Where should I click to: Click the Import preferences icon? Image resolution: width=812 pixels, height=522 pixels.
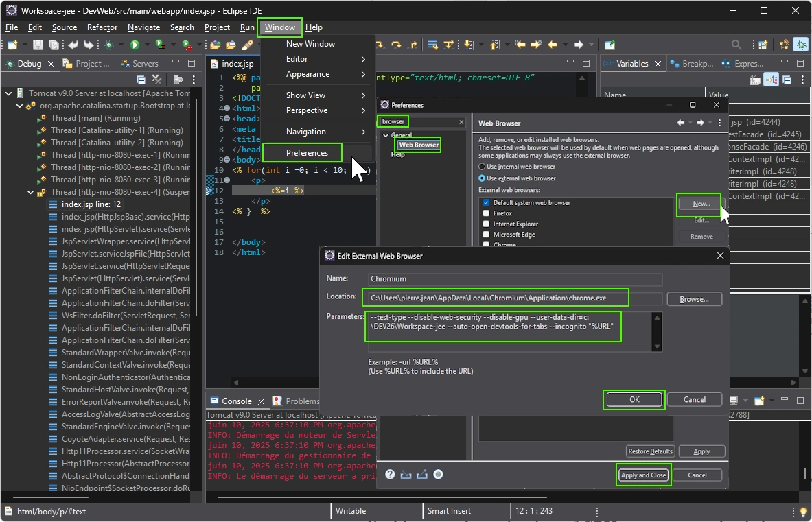point(406,475)
